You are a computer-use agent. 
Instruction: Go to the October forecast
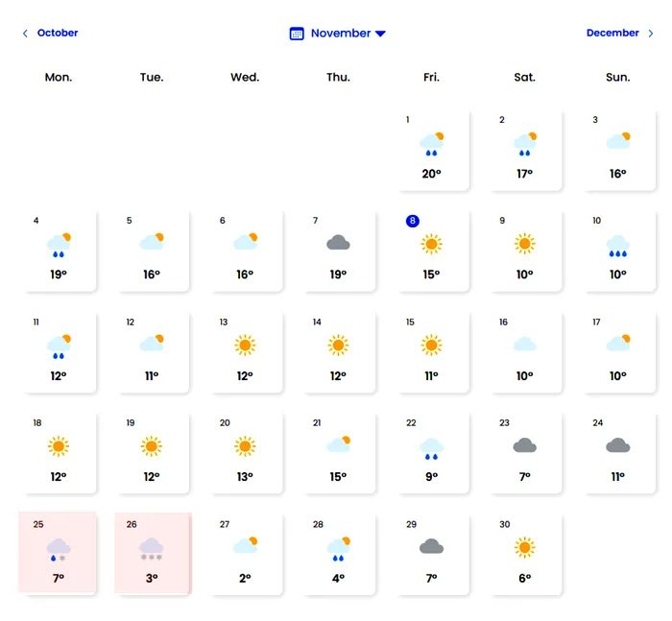(58, 33)
